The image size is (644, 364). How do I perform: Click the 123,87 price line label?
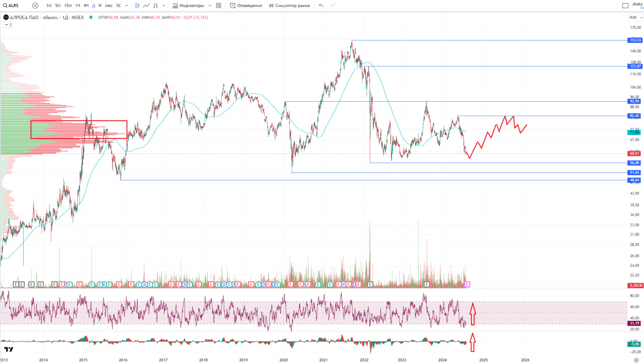pyautogui.click(x=635, y=66)
